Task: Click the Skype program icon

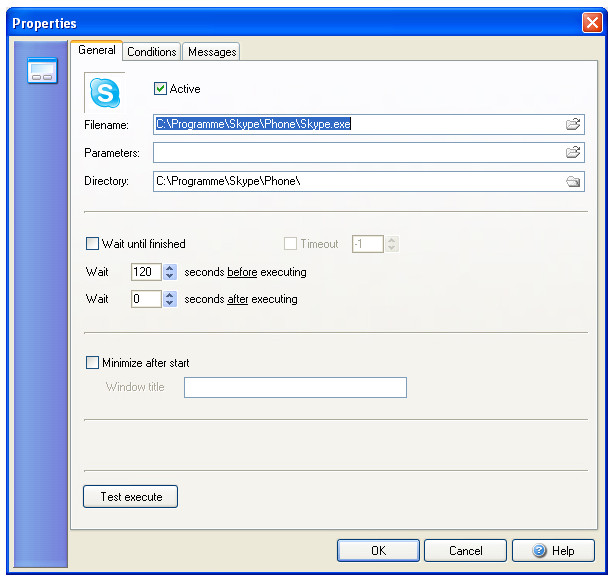Action: pos(105,93)
